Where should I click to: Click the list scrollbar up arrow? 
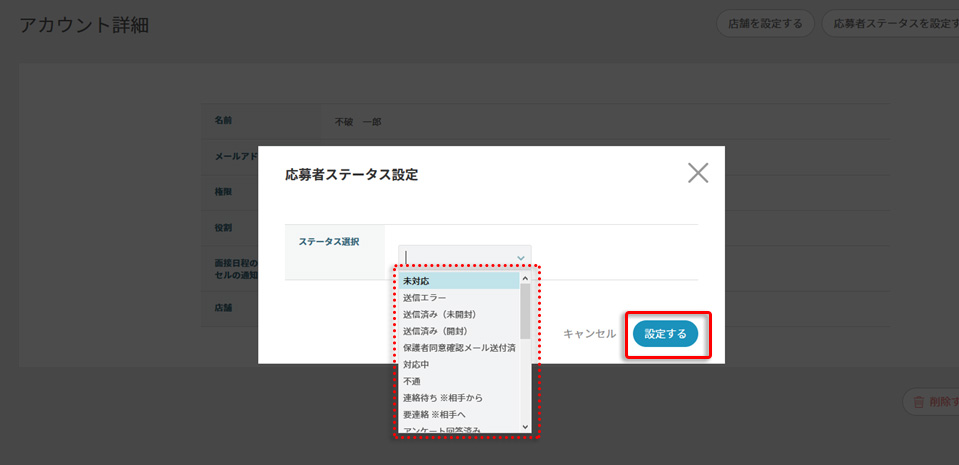pyautogui.click(x=526, y=279)
